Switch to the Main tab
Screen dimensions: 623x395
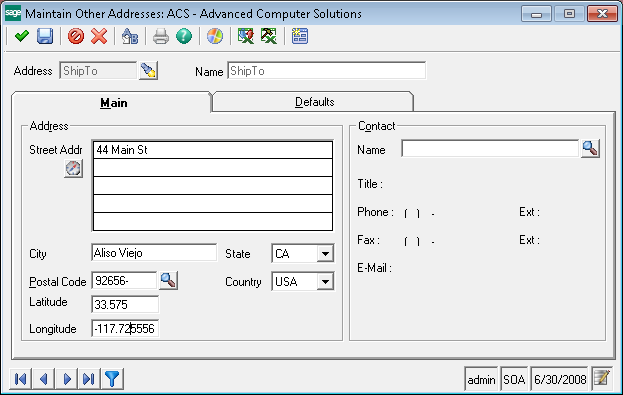(112, 103)
